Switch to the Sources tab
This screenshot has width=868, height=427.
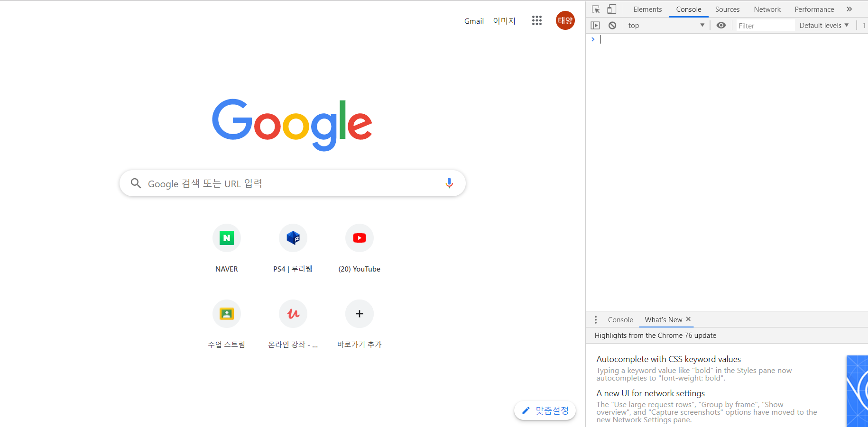point(727,9)
